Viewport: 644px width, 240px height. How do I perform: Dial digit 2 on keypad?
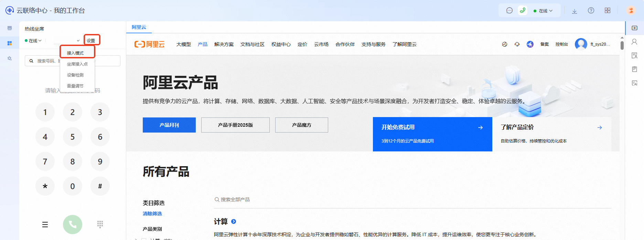coord(73,112)
